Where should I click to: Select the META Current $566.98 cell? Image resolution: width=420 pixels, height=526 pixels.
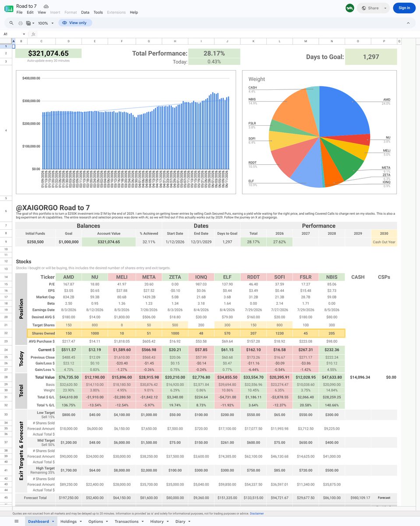tap(148, 350)
